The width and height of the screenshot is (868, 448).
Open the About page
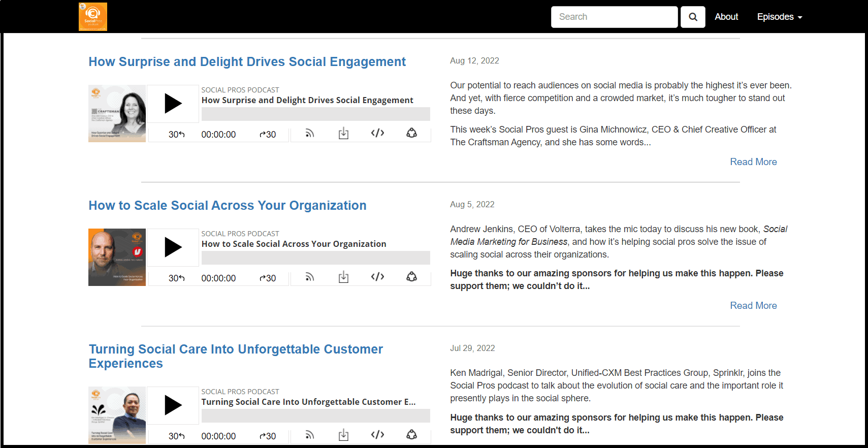pos(726,17)
